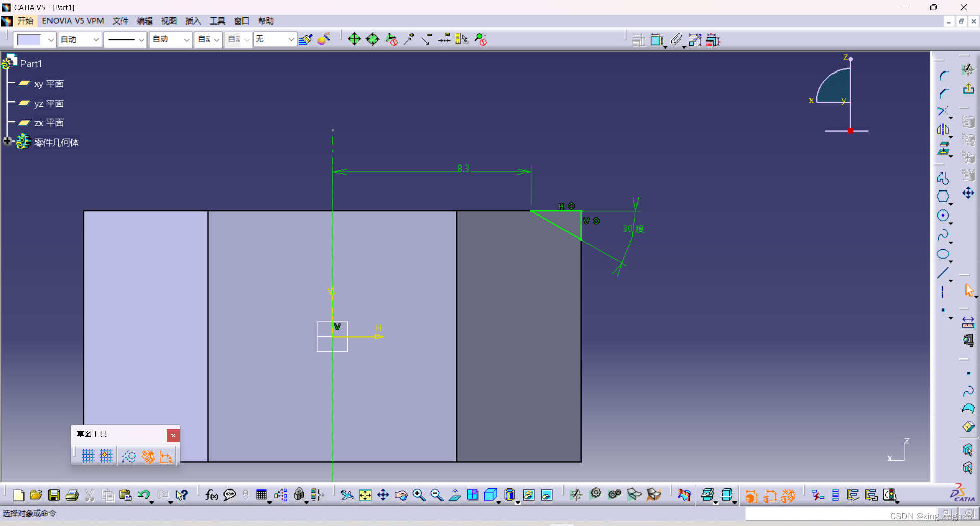Open the 插入 menu

click(192, 21)
